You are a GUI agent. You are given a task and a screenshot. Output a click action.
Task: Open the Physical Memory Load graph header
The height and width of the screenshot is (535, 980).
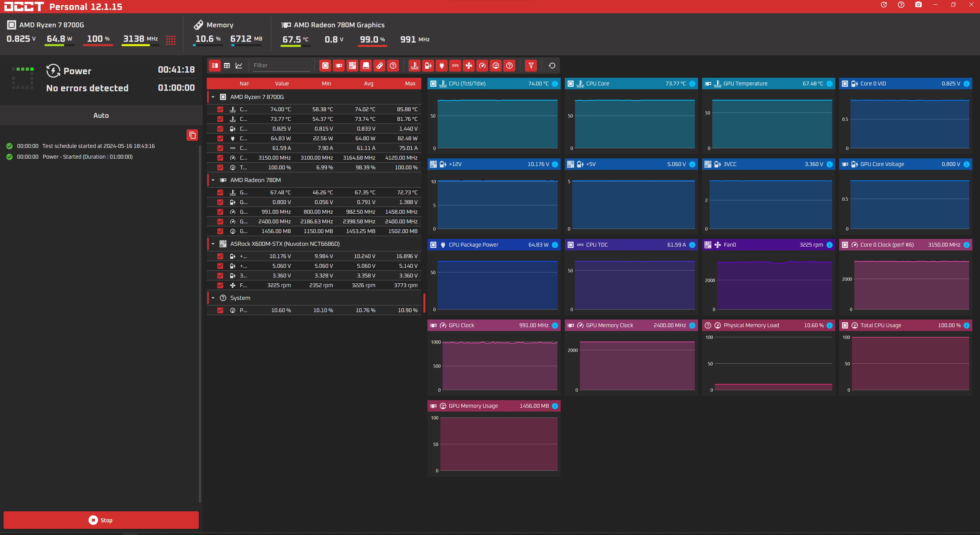point(768,325)
